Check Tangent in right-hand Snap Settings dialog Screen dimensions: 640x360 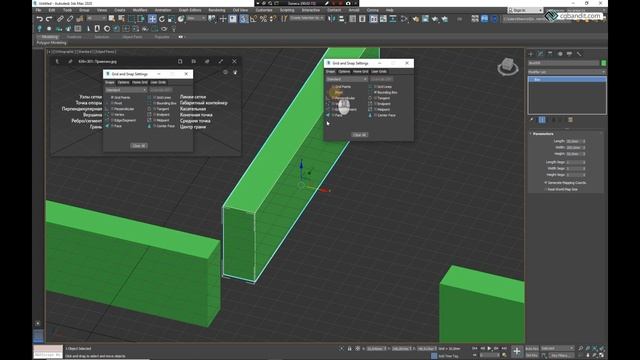tap(376, 98)
